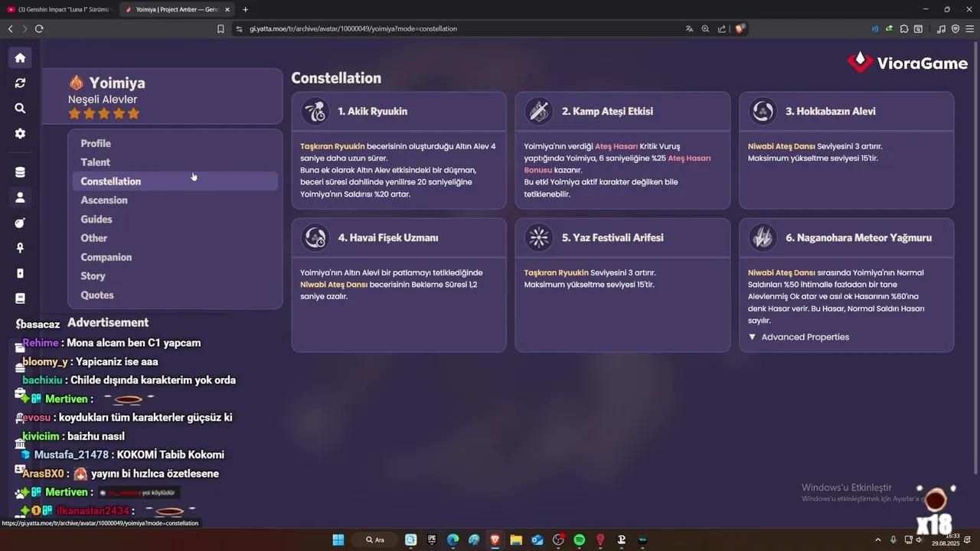Click the '6. Naganohara Meteor Yağmuru' title

click(x=858, y=238)
